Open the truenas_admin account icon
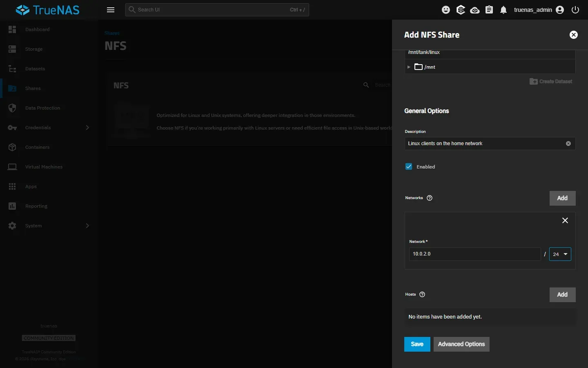Image resolution: width=588 pixels, height=368 pixels. coord(560,10)
